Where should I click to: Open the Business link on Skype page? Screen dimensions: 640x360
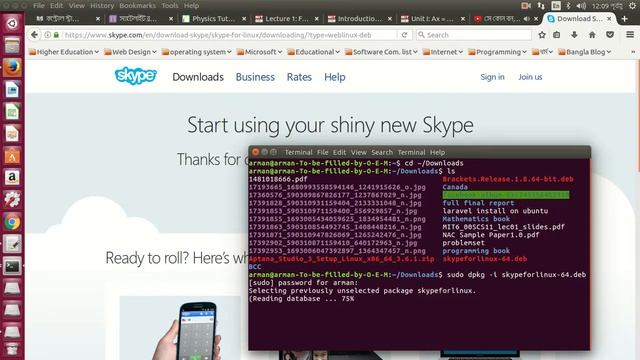pos(255,77)
